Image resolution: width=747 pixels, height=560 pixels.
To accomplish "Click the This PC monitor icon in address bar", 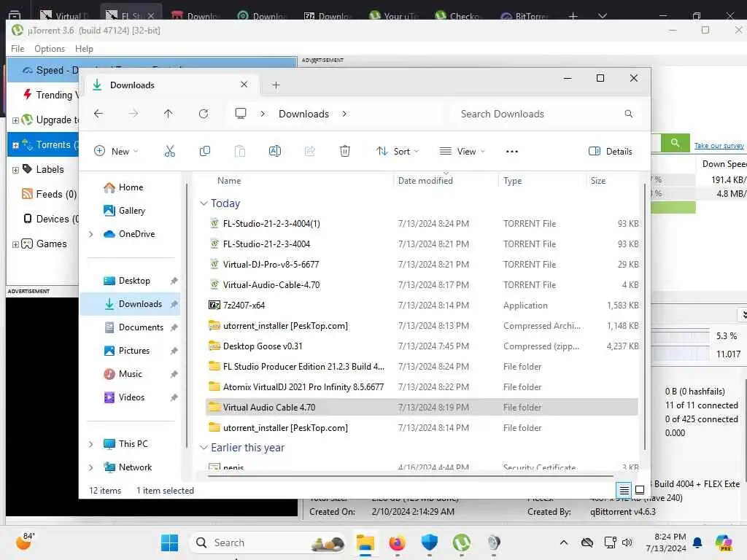I will (241, 114).
